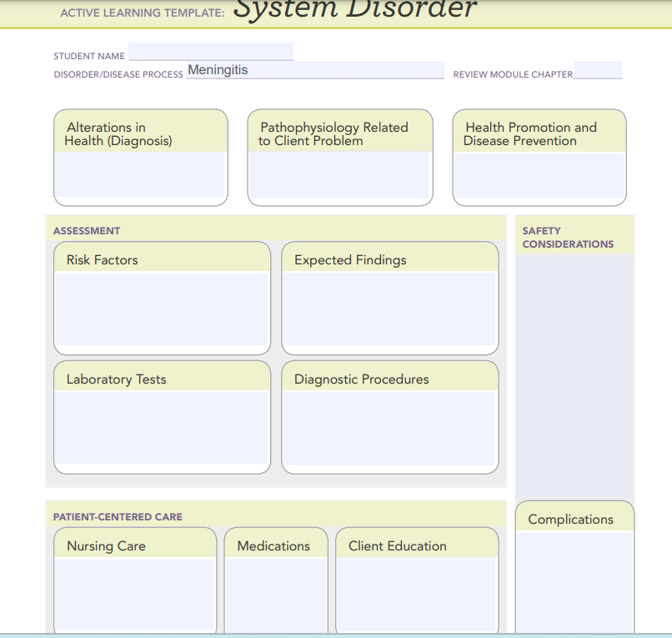Click the Student Name input field
This screenshot has width=672, height=638.
click(210, 52)
